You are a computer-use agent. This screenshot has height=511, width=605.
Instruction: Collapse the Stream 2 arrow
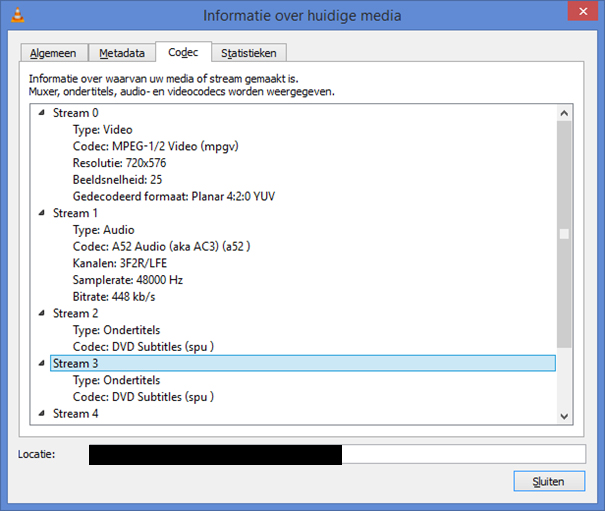[x=42, y=313]
